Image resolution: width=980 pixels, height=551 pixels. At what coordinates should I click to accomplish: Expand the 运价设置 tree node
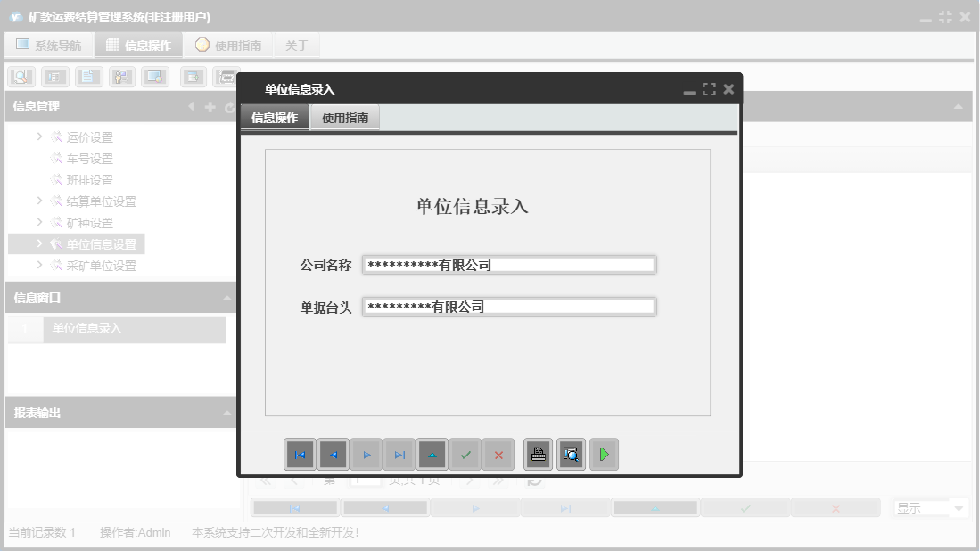(39, 136)
